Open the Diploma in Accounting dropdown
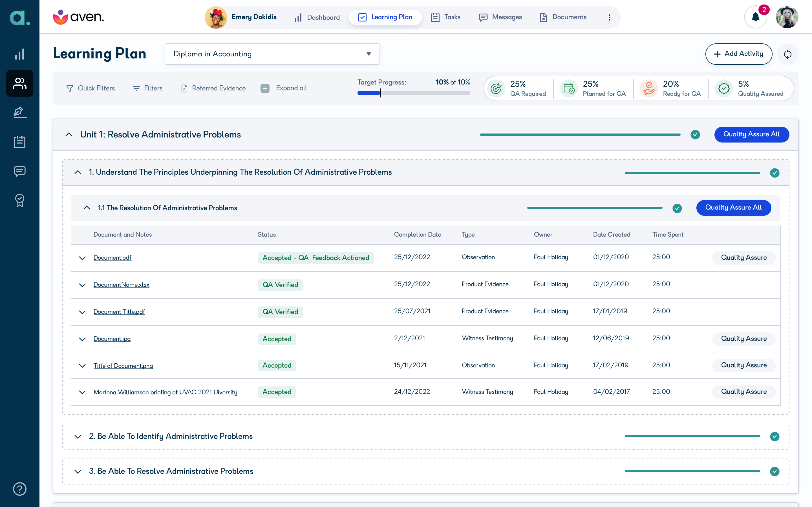The height and width of the screenshot is (507, 812). click(x=272, y=54)
